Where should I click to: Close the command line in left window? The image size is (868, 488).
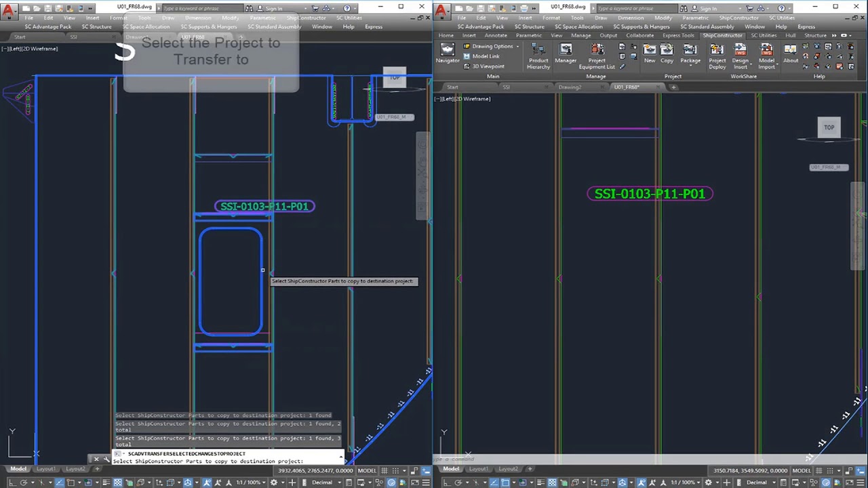point(96,460)
